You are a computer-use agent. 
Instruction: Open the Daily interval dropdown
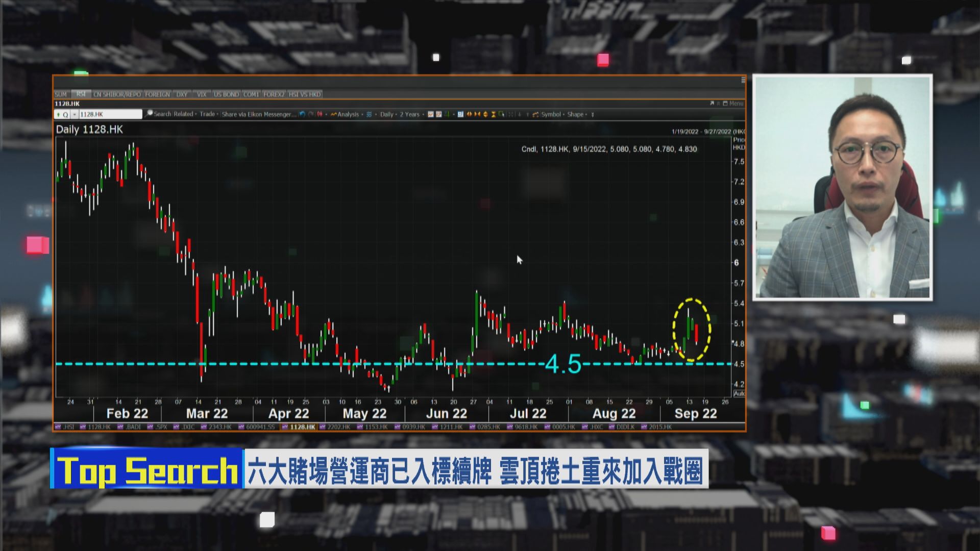[387, 114]
